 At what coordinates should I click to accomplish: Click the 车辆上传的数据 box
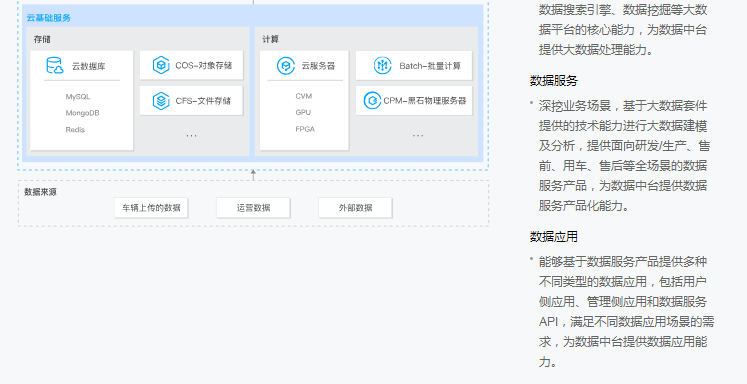tap(151, 208)
